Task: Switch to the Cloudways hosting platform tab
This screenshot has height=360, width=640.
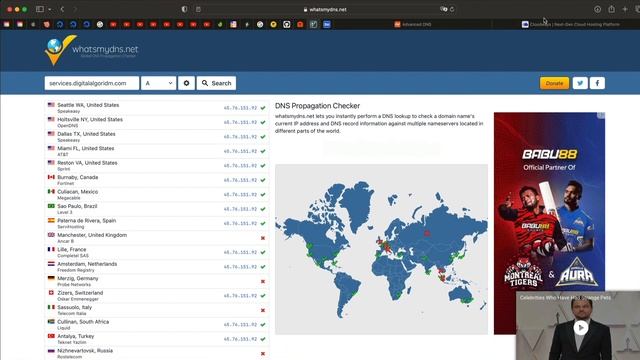Action: (x=571, y=24)
